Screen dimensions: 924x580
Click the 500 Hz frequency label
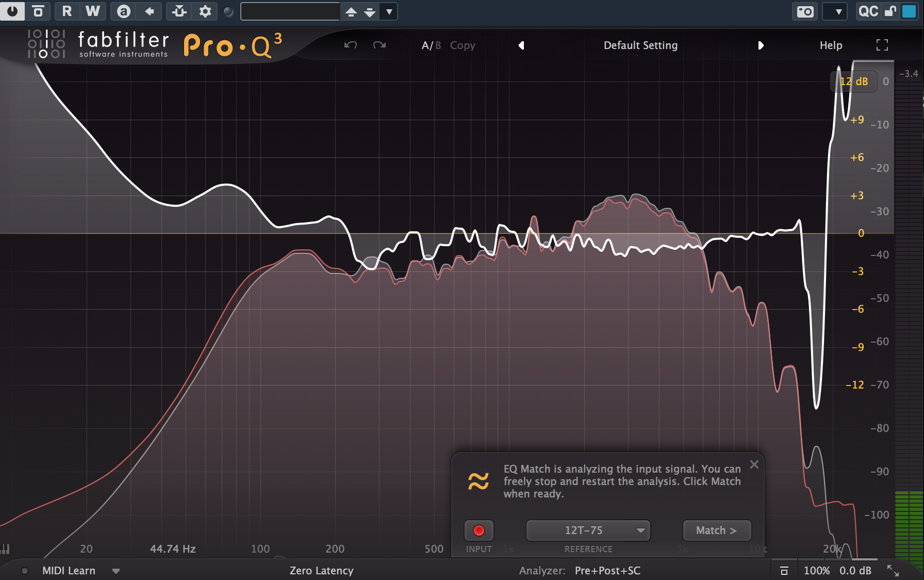[434, 549]
